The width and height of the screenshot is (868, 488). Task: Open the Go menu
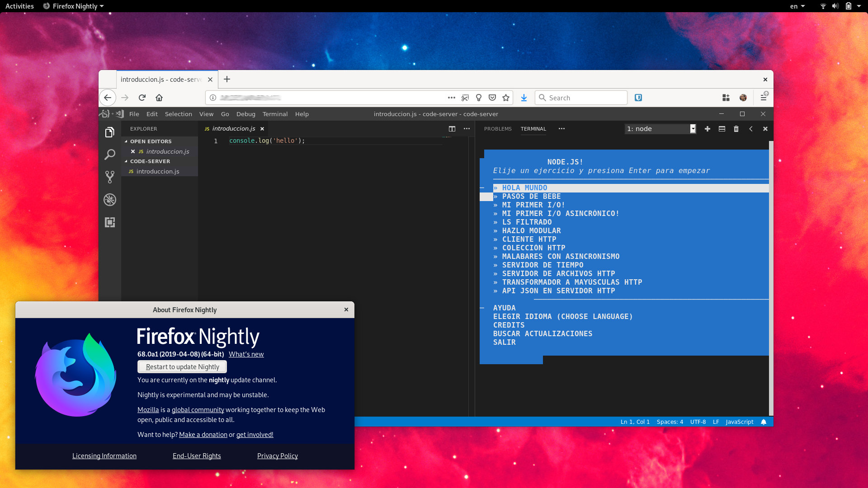coord(225,114)
